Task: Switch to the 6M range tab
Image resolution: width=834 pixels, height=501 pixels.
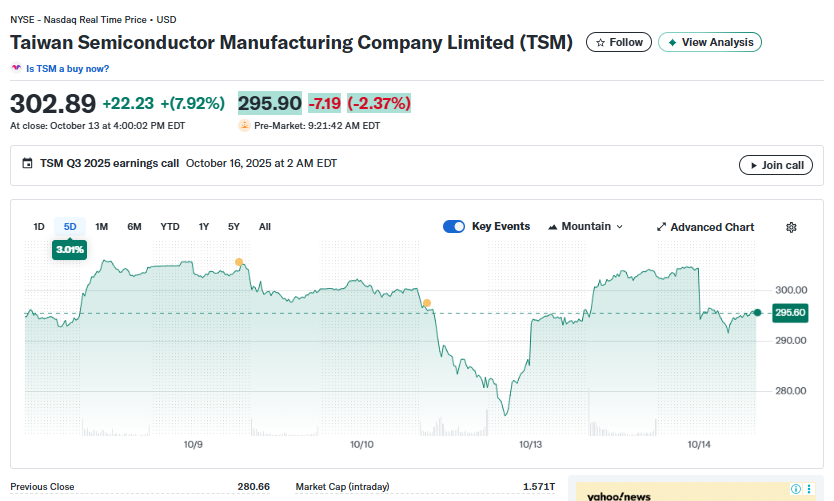Action: (134, 226)
